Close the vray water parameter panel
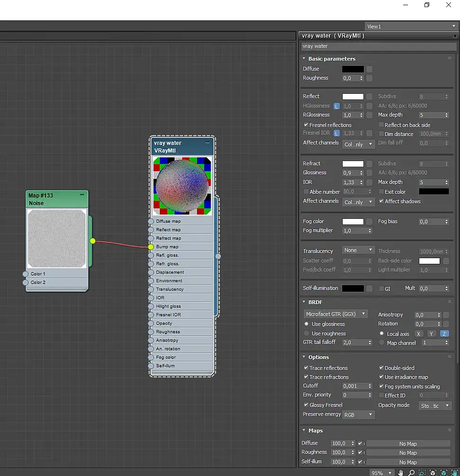This screenshot has height=476, width=460. tap(455, 36)
